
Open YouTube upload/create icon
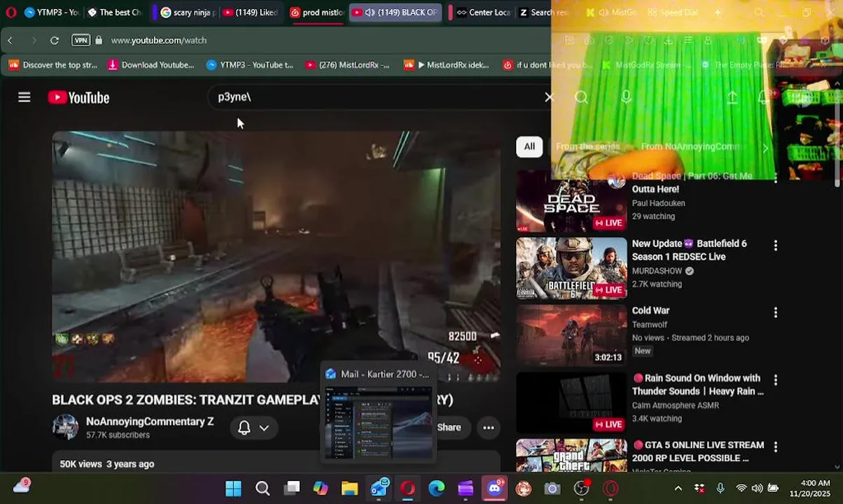(x=732, y=97)
